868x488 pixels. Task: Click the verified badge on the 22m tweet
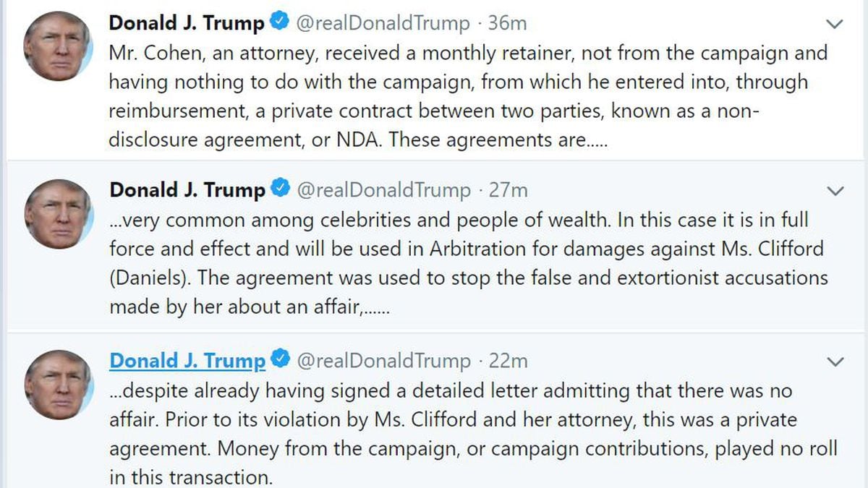(x=280, y=359)
